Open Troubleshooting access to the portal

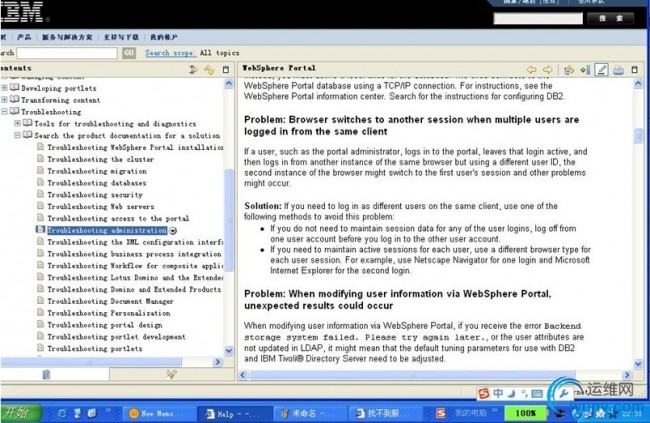pyautogui.click(x=118, y=218)
